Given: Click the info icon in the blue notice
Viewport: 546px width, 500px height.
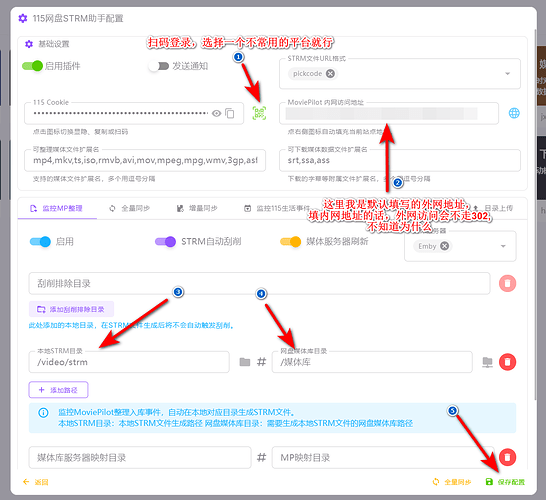Looking at the screenshot, I should [43, 413].
